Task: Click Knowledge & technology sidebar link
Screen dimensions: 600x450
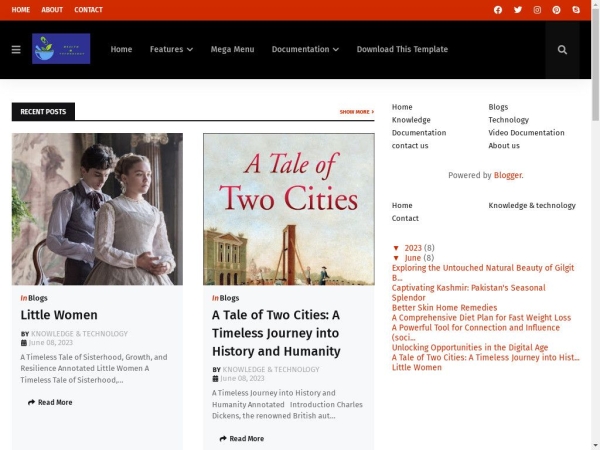Action: pos(532,205)
